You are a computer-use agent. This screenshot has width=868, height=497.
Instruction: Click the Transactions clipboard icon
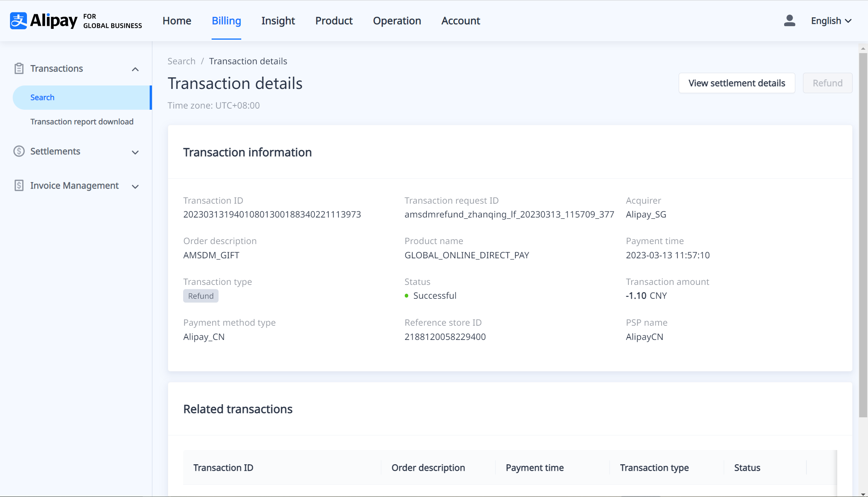pyautogui.click(x=19, y=69)
